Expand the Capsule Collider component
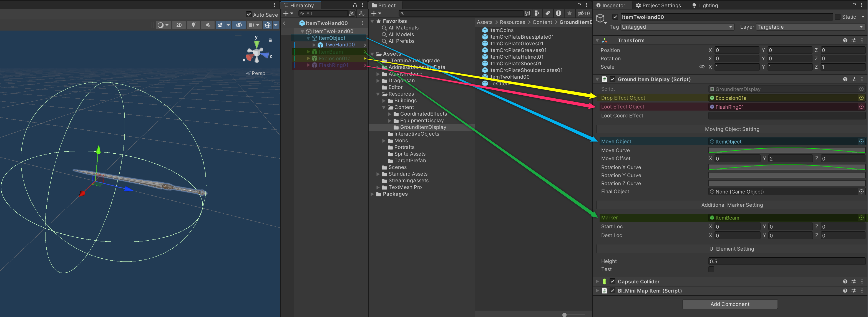The height and width of the screenshot is (317, 868). tap(597, 282)
